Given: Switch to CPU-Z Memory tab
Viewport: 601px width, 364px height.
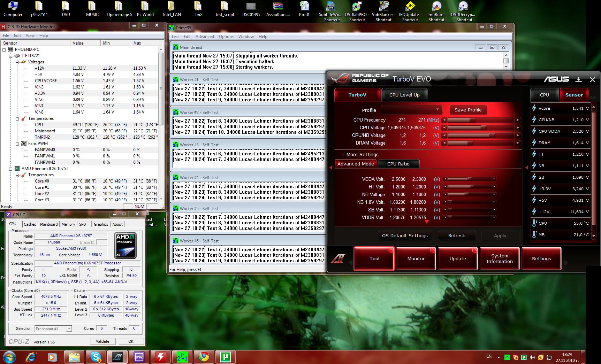Looking at the screenshot, I should pyautogui.click(x=68, y=224).
